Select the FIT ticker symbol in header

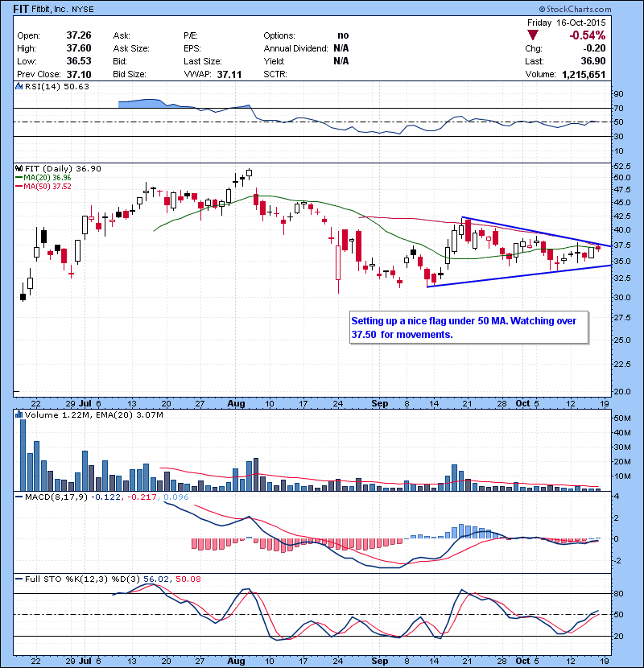[x=20, y=9]
